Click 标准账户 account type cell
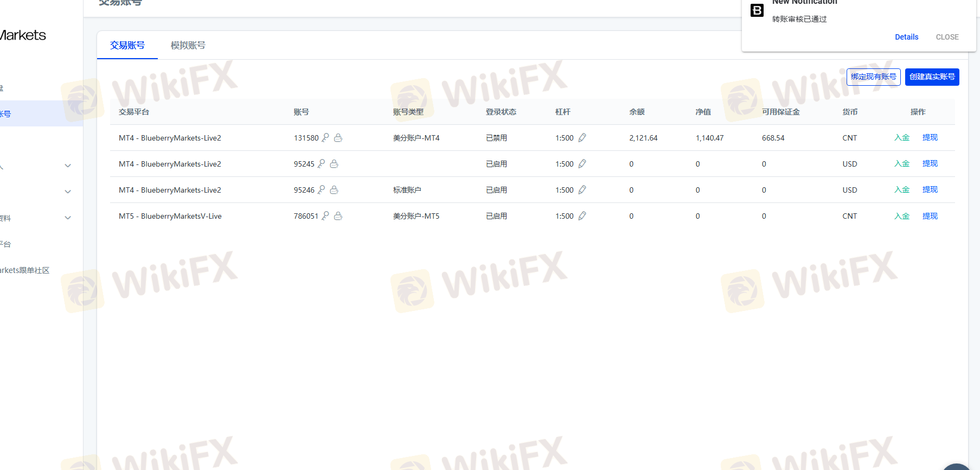980x470 pixels. (407, 190)
